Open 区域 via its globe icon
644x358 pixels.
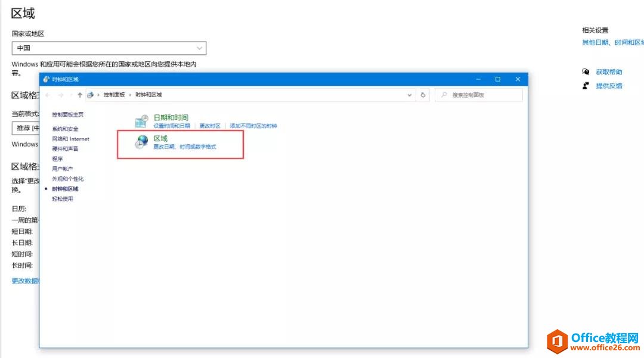click(x=141, y=140)
